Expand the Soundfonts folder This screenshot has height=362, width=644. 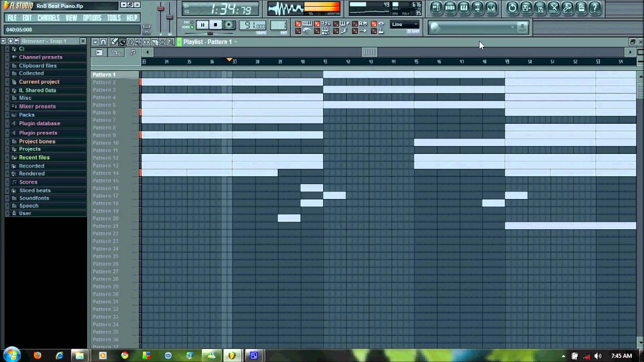coord(7,199)
